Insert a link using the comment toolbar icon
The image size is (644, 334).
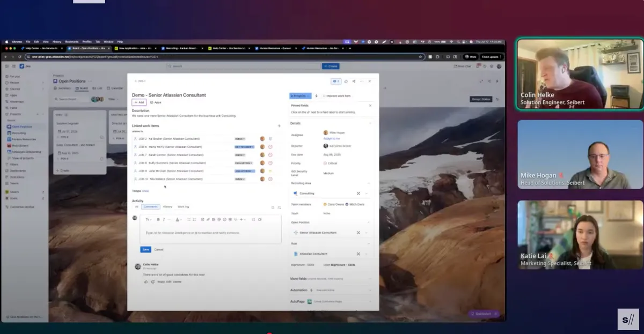(208, 219)
